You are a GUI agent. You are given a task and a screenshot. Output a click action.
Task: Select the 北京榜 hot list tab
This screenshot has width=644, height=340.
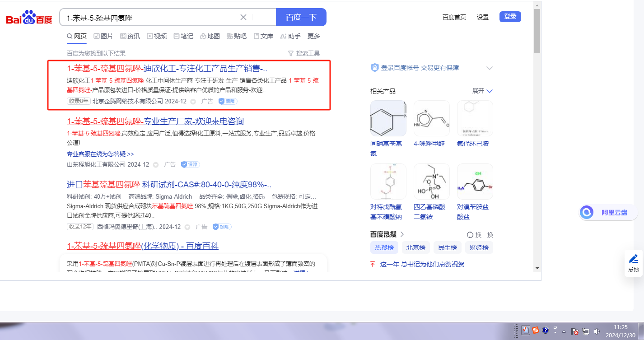[415, 247]
